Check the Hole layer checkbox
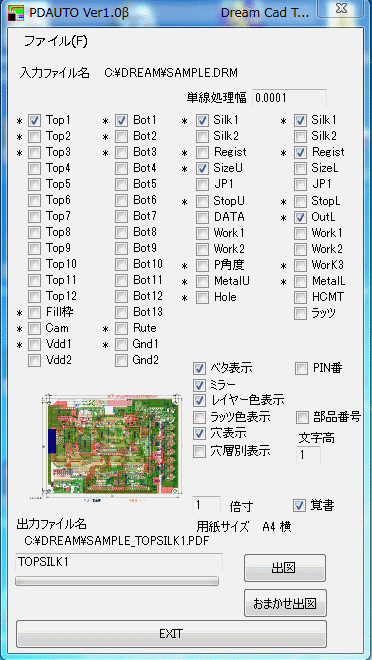 pos(202,297)
